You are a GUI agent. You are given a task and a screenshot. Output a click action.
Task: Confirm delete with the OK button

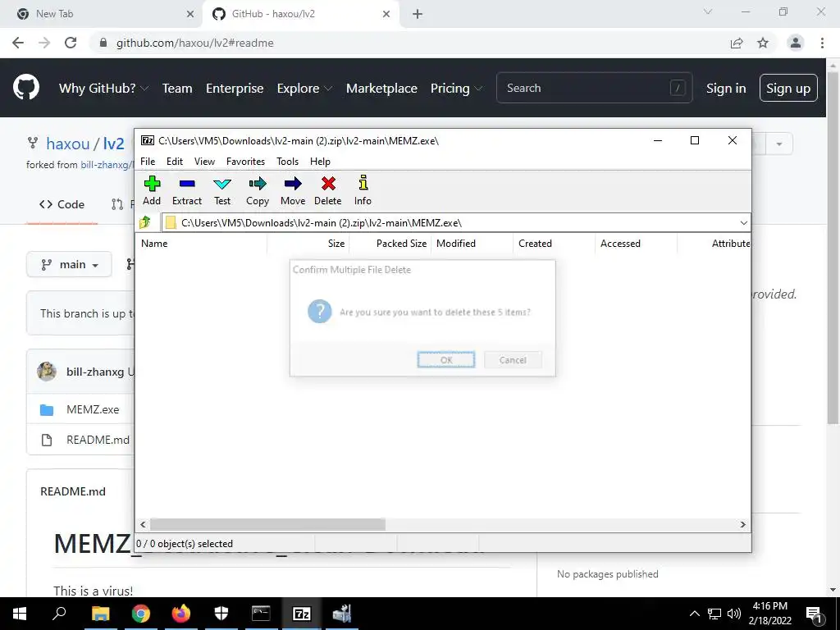[446, 360]
